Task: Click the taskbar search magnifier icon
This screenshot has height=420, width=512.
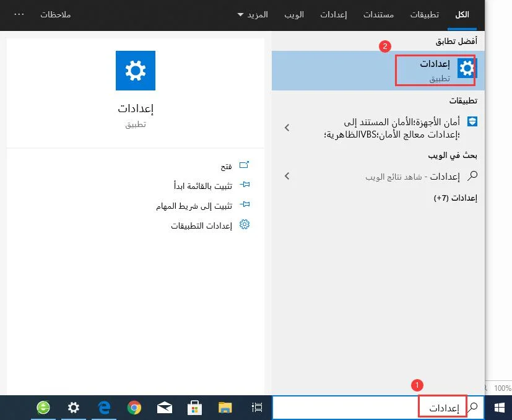Action: coord(473,407)
